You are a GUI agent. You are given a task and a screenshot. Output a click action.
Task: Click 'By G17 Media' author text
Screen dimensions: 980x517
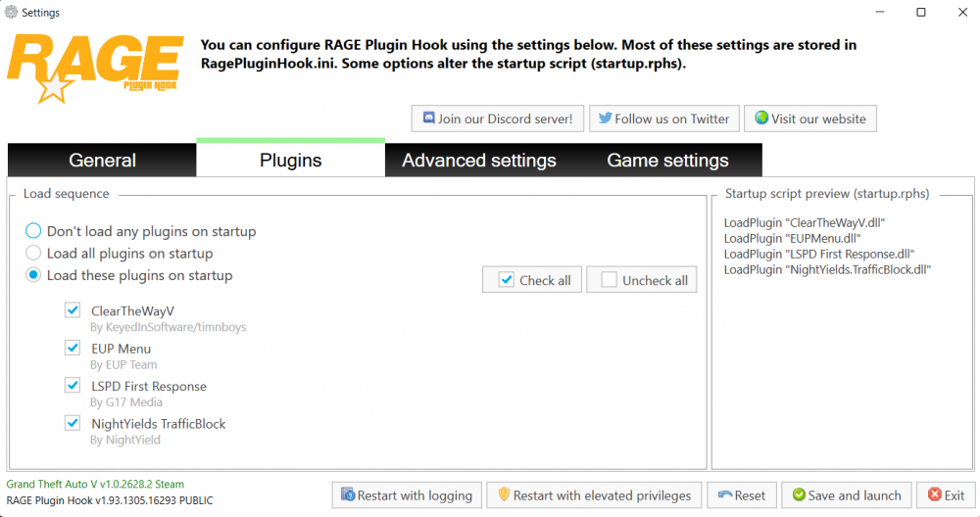(126, 402)
